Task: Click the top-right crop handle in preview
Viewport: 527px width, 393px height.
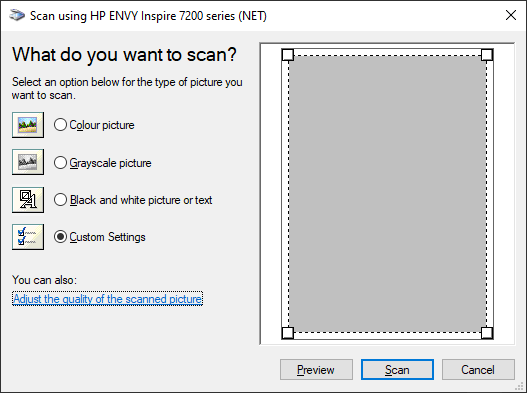Action: click(x=487, y=55)
